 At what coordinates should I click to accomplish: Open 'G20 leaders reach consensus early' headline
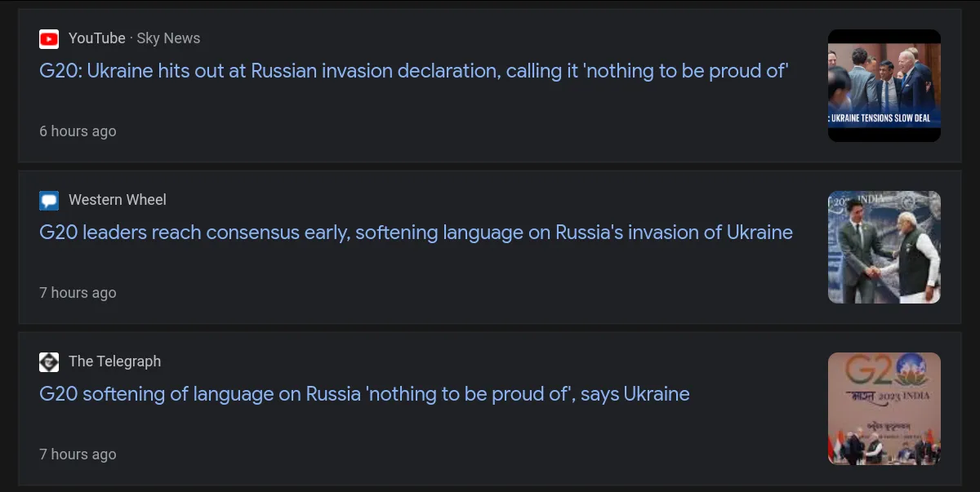coord(416,233)
